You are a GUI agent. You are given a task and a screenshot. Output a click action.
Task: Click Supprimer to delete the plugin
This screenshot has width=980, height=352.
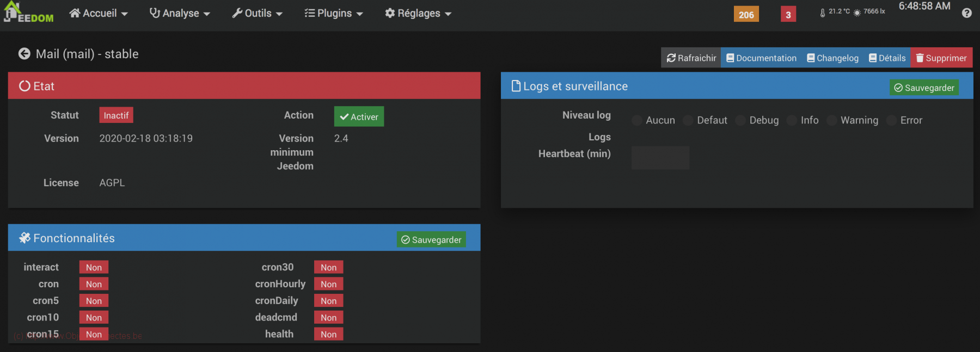coord(941,58)
